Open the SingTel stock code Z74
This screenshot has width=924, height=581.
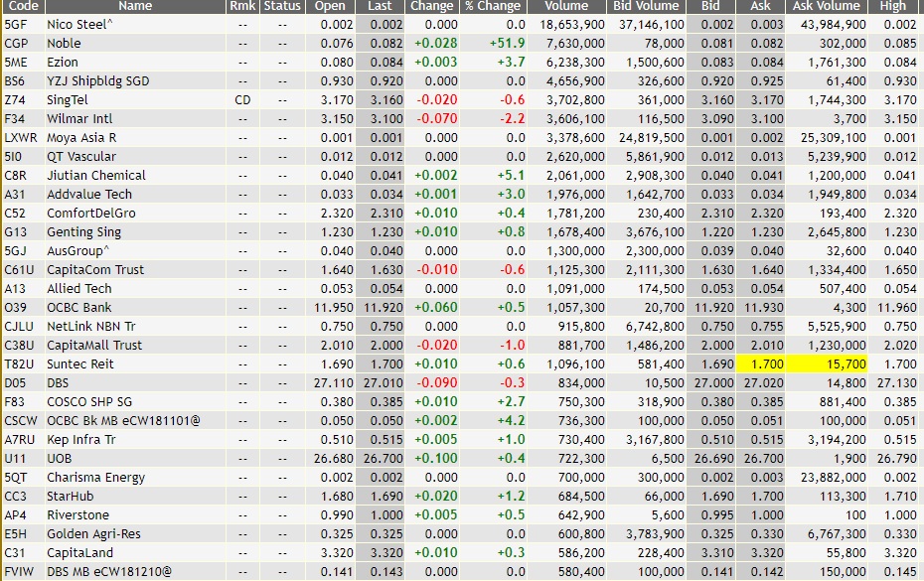coord(20,97)
